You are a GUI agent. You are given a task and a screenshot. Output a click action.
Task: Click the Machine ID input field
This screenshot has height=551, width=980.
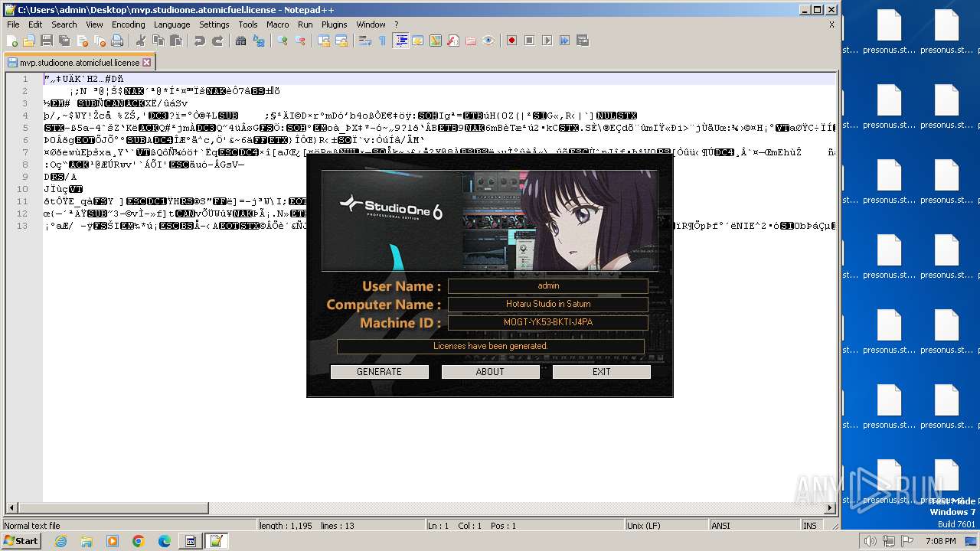[548, 322]
